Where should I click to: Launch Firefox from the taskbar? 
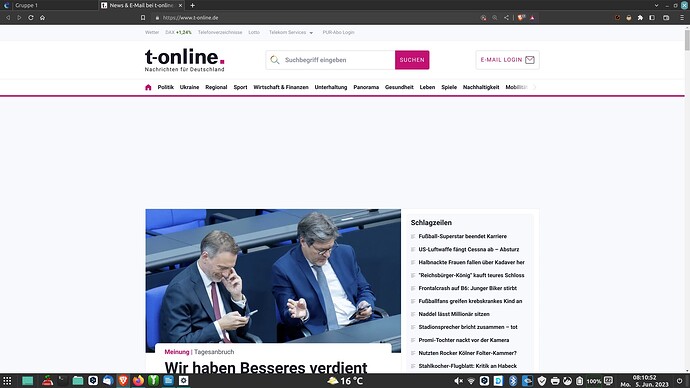[138, 381]
